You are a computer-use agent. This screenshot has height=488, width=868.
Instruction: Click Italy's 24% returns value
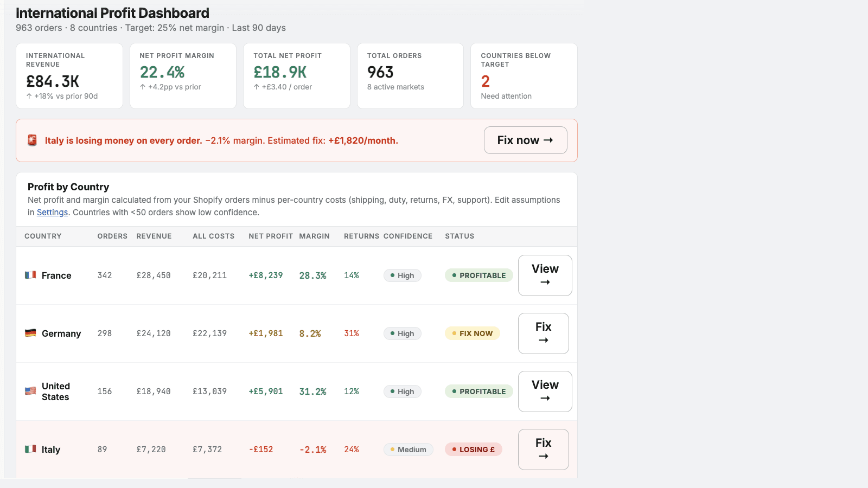pos(352,450)
